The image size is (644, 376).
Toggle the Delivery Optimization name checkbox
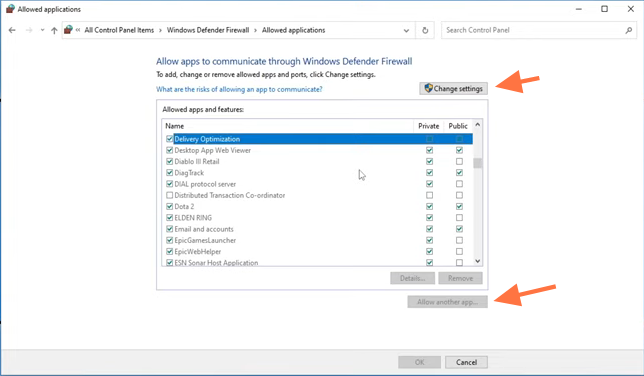click(x=169, y=139)
